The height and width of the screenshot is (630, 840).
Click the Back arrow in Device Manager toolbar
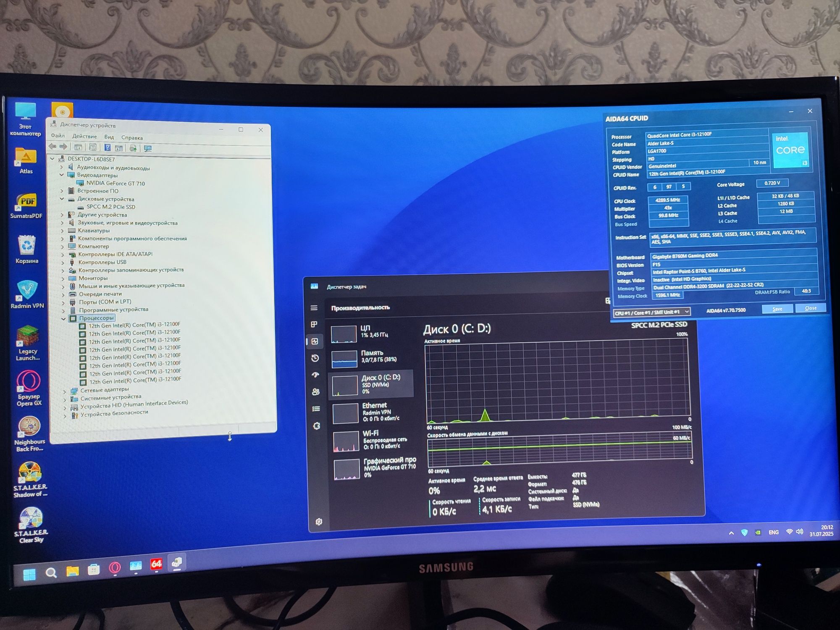coord(52,146)
